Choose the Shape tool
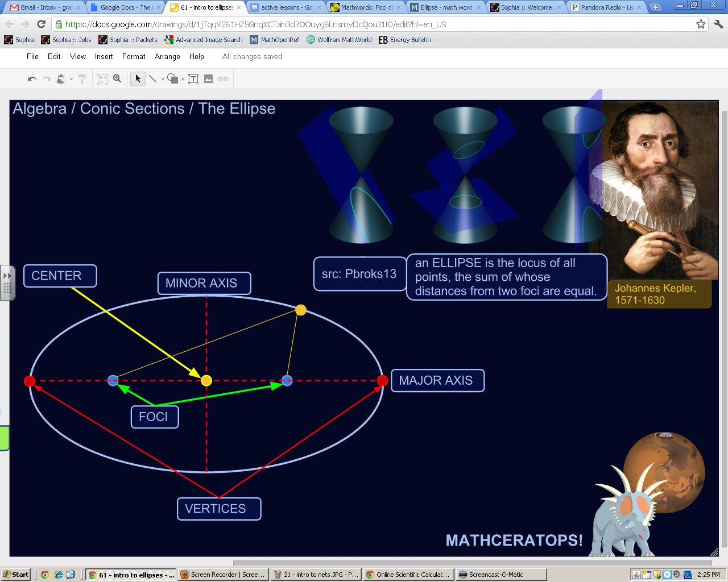The image size is (728, 582). pos(173,79)
